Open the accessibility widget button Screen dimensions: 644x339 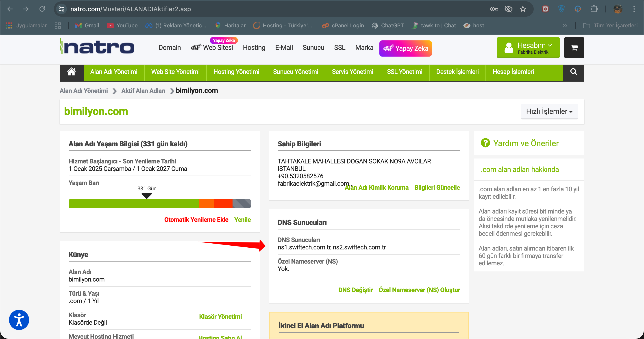click(x=19, y=320)
